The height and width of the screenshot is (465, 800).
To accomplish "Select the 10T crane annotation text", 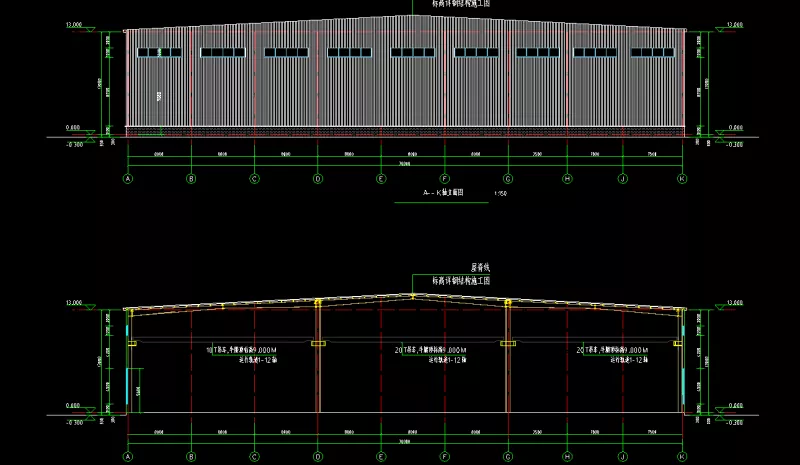I will coord(241,350).
